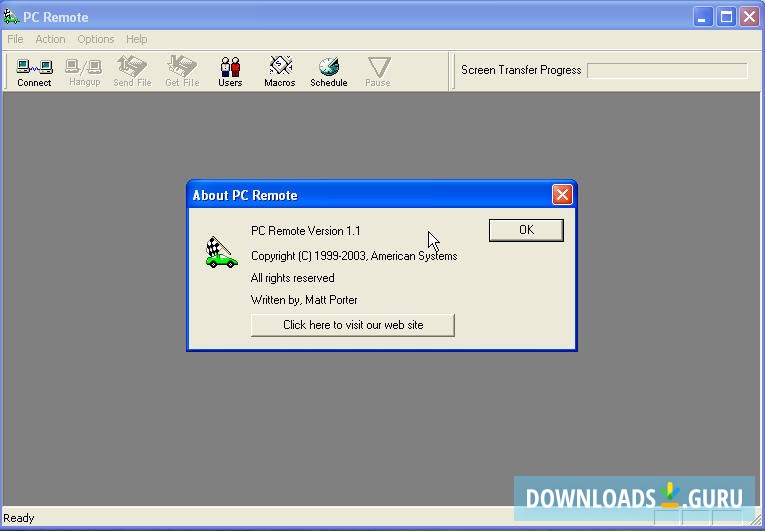Image resolution: width=765 pixels, height=531 pixels.
Task: Open the Action menu
Action: point(50,39)
